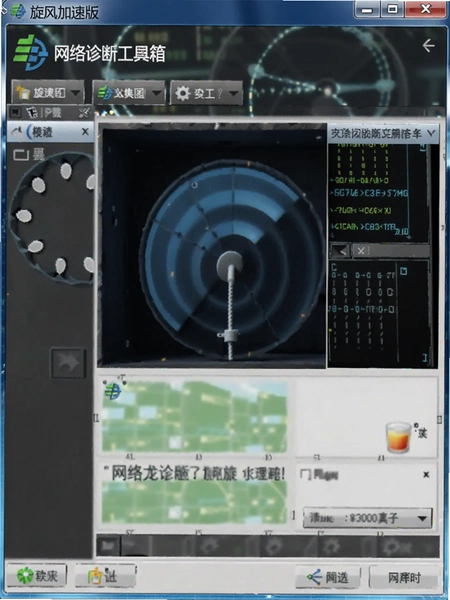Click the clipboard icon button at bottom
This screenshot has width=450, height=600.
point(106,576)
